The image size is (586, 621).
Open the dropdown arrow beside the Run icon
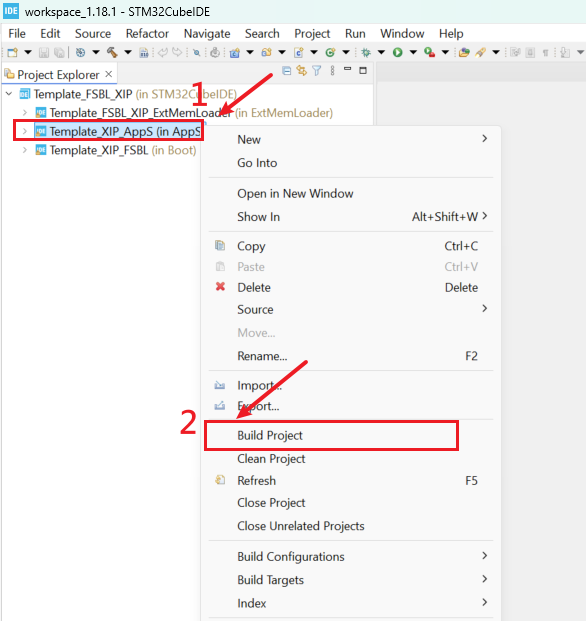coord(413,52)
